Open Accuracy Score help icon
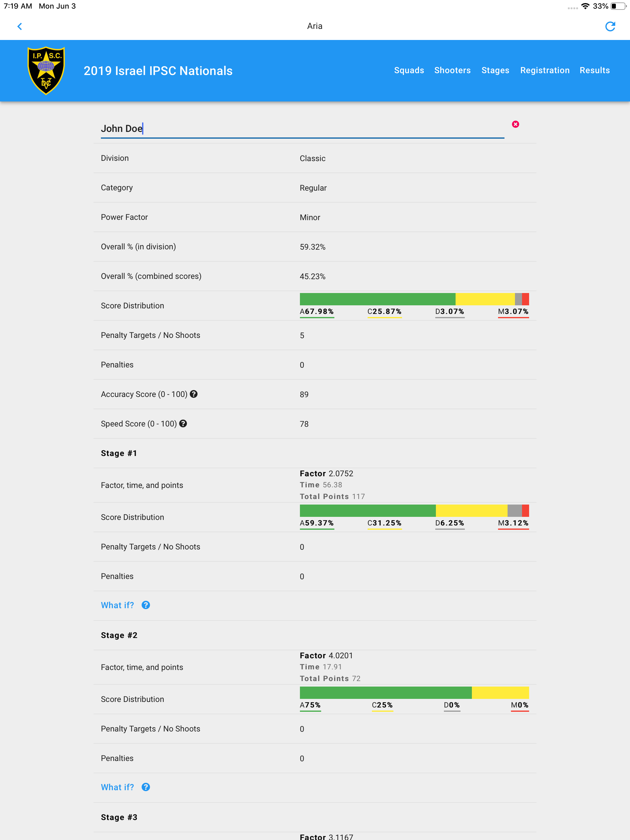The width and height of the screenshot is (630, 840). point(194,394)
